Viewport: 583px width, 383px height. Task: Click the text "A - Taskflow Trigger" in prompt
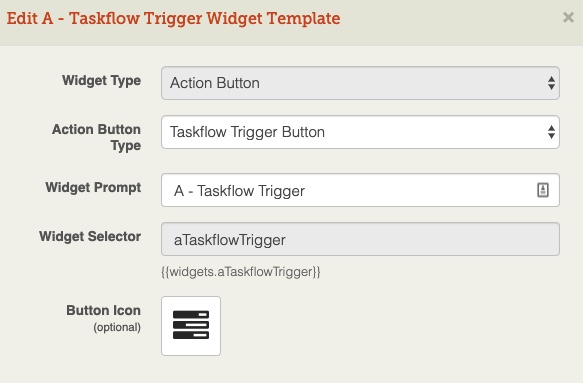(239, 191)
